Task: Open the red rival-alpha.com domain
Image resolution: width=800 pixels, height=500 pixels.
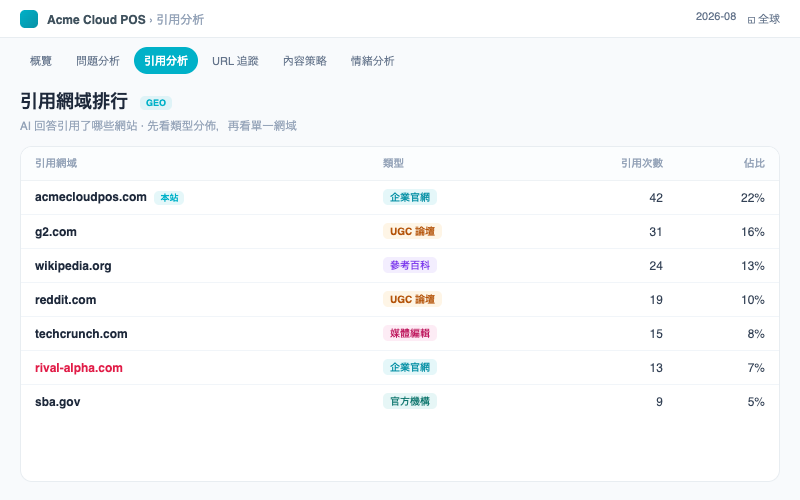Action: point(79,368)
